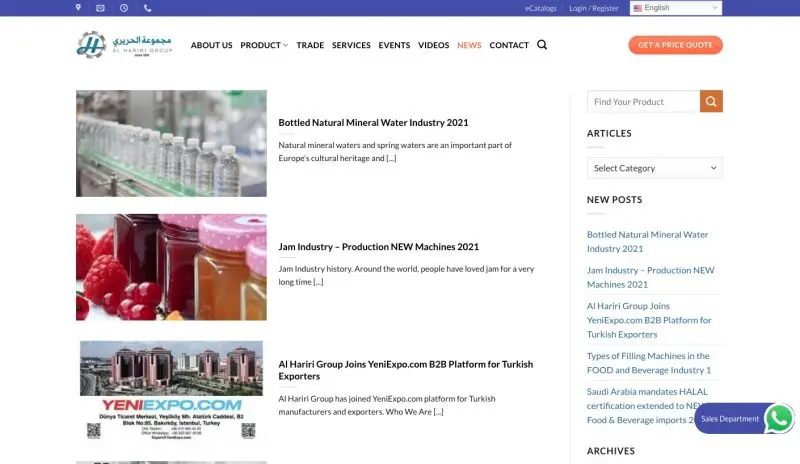Select the NEWS menu item
Viewport: 800px width, 464px height.
[x=469, y=45]
